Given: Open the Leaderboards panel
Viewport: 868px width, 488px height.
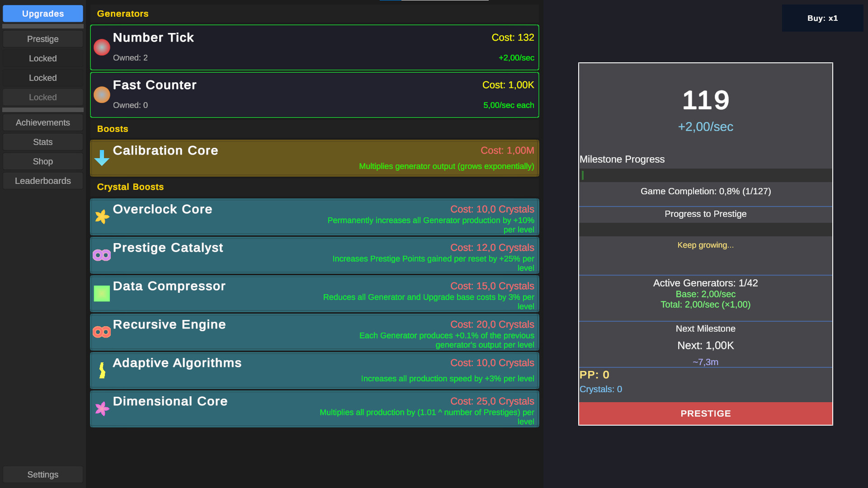Looking at the screenshot, I should 42,181.
